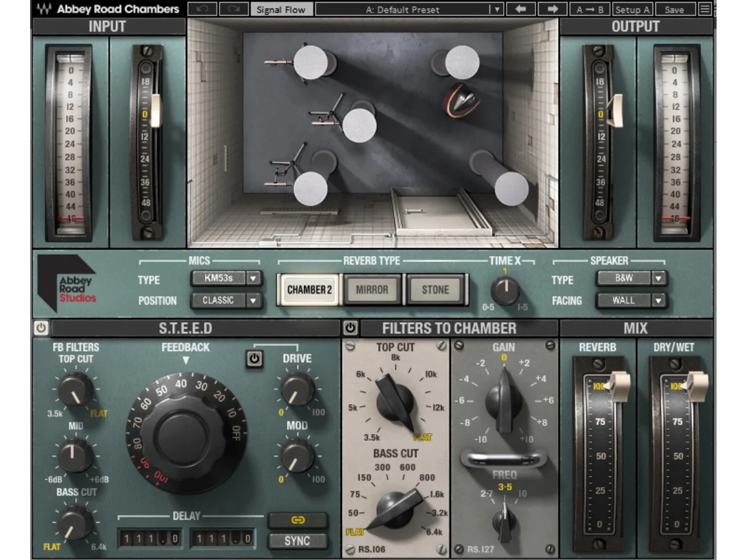Click the left delay time value field

click(x=150, y=538)
